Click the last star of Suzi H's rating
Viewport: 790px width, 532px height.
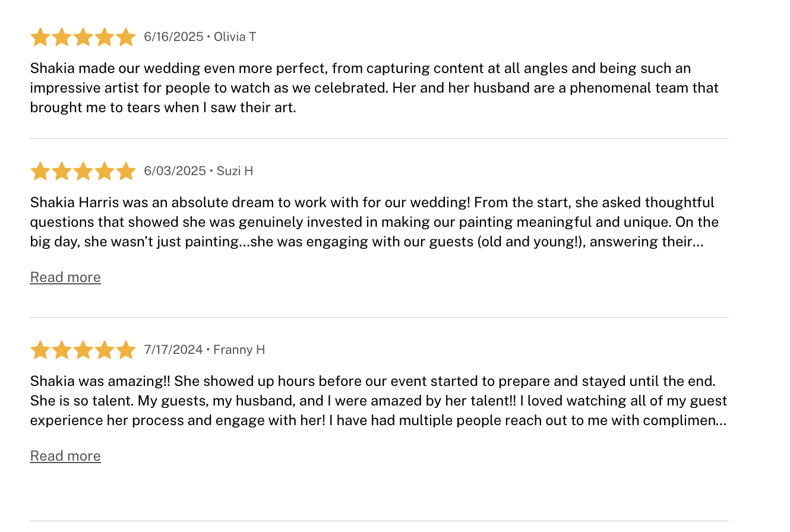point(126,172)
